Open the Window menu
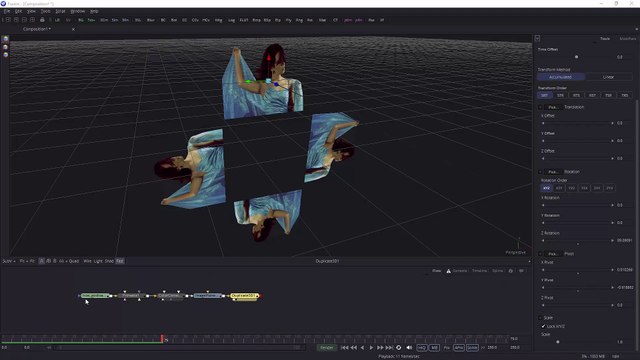Image resolution: width=640 pixels, height=360 pixels. 78,11
